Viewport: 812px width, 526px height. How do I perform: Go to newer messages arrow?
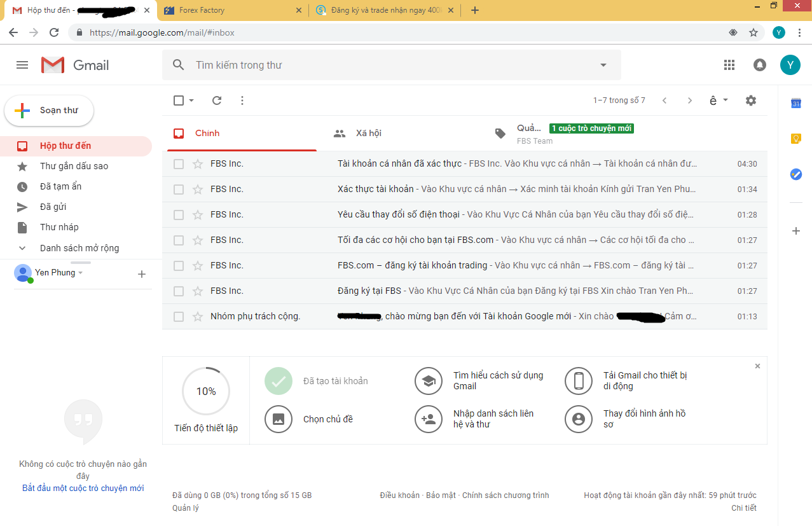coord(664,100)
